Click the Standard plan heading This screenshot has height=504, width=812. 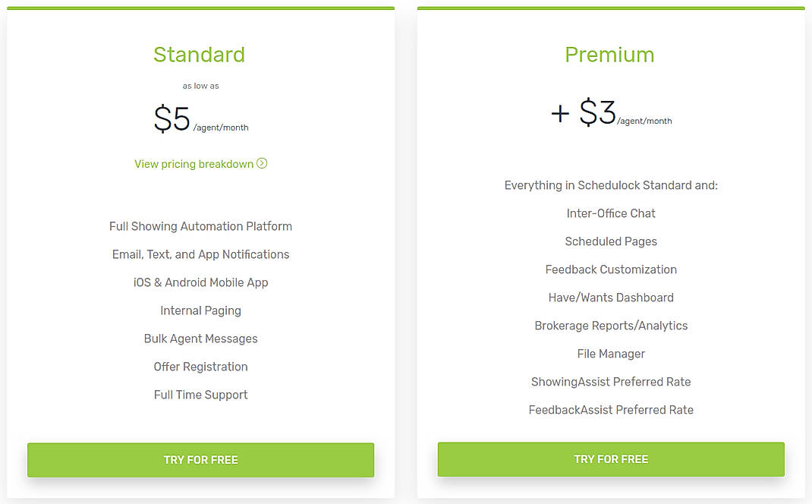[200, 55]
